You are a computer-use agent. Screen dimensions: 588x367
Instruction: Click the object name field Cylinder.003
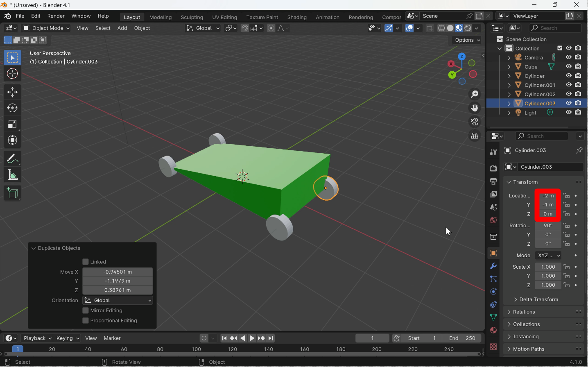[550, 167]
